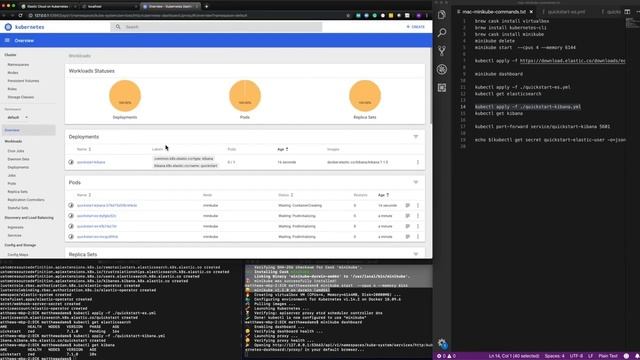Toggle the dashboard hamburger menu icon
The width and height of the screenshot is (640, 360).
point(7,40)
